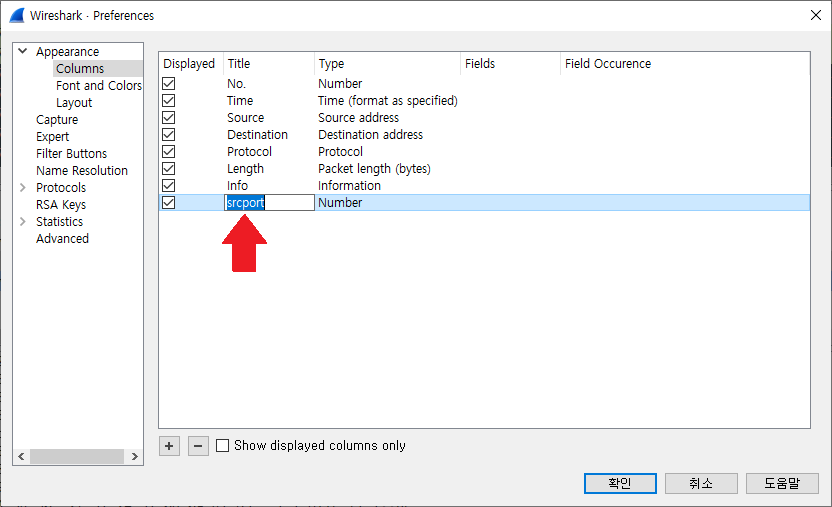The height and width of the screenshot is (507, 832).
Task: Select Statistics in the tree
Action: coord(59,221)
